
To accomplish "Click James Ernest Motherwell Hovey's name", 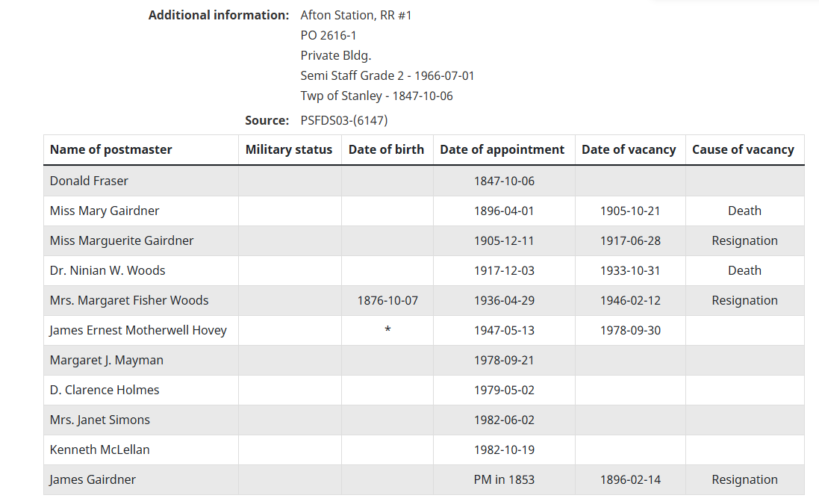I will [x=138, y=330].
